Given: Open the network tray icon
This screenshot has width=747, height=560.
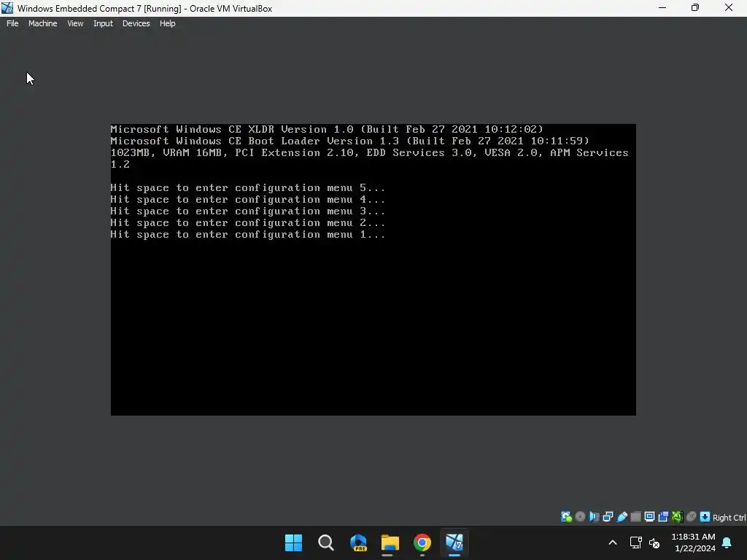Looking at the screenshot, I should (635, 542).
